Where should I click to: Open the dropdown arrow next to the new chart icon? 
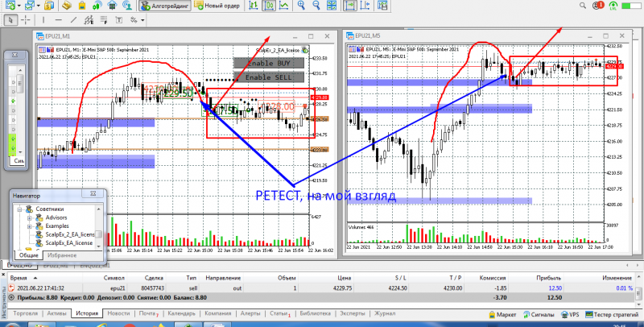click(19, 6)
